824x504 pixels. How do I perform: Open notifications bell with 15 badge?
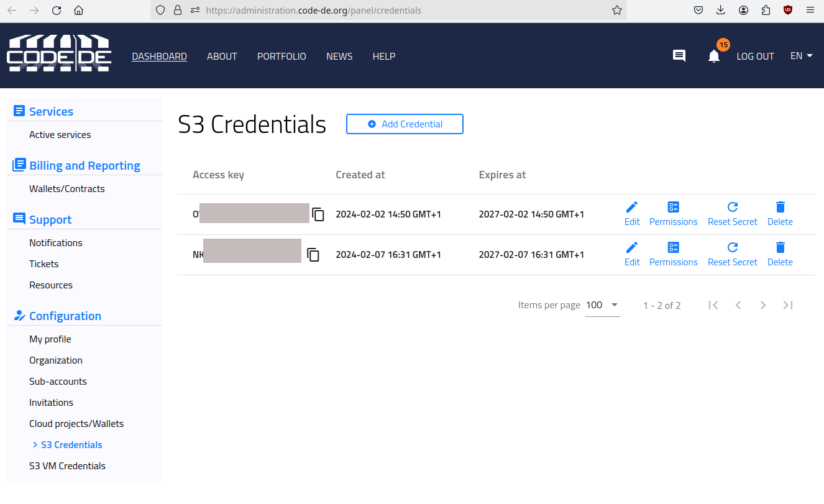click(714, 56)
